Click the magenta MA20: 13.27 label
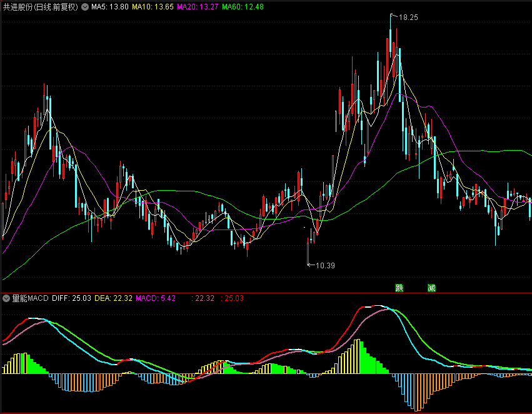 coord(198,7)
